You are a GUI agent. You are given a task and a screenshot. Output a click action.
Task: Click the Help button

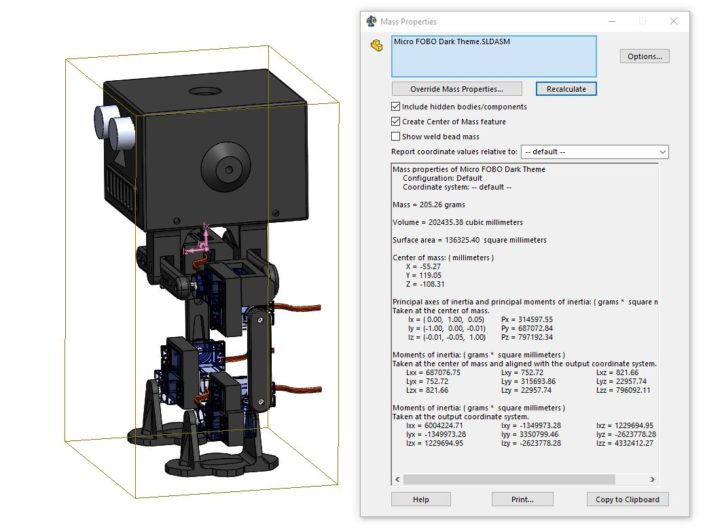[421, 499]
